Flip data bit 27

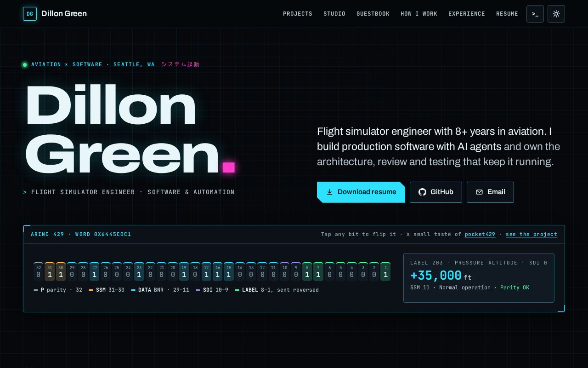(95, 272)
